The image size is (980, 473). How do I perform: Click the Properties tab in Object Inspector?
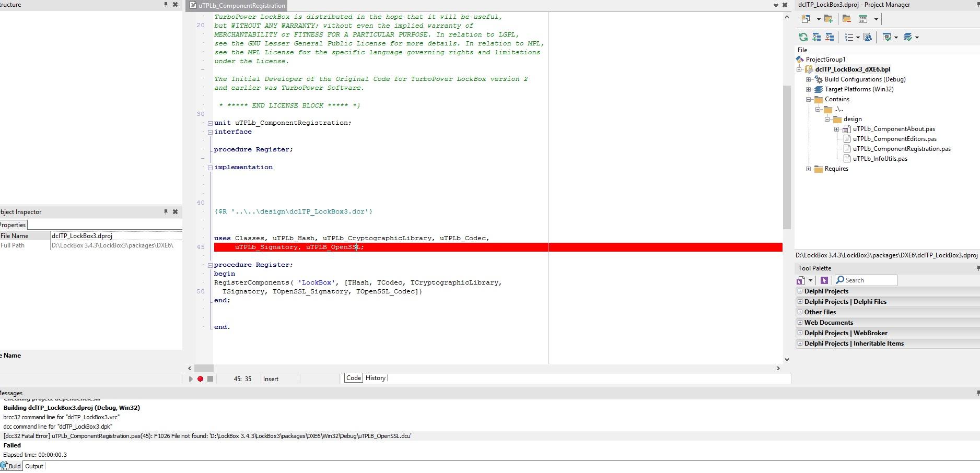click(13, 225)
